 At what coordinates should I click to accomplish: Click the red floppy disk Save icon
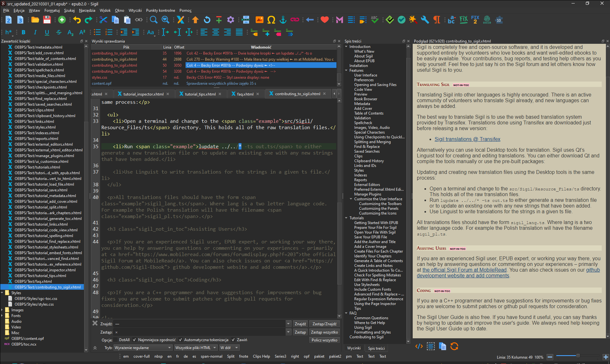tap(47, 20)
